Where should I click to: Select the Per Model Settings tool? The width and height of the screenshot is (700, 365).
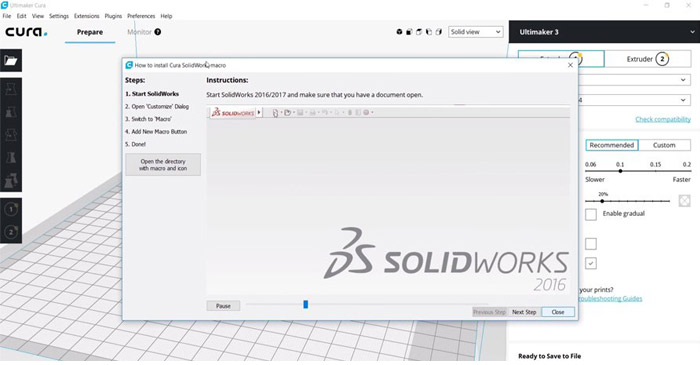click(x=11, y=180)
